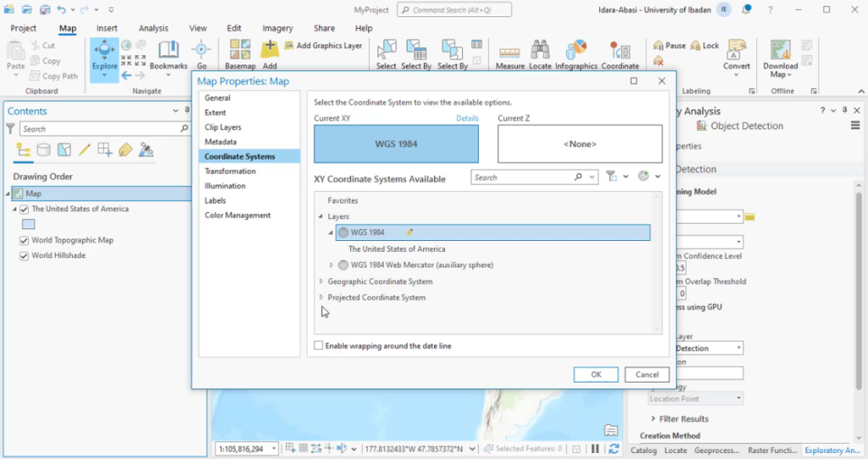Open the Imagery ribbon tab
This screenshot has height=459, width=868.
(277, 28)
